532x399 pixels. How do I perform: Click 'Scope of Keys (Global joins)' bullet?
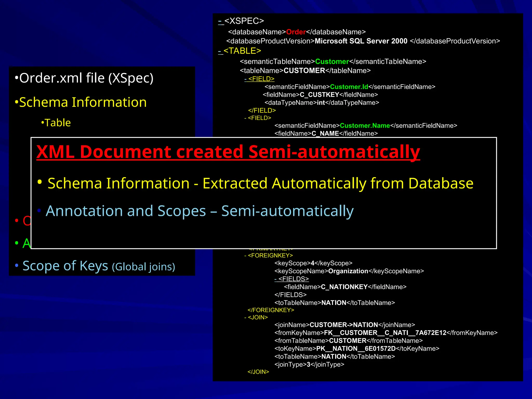[x=95, y=266]
